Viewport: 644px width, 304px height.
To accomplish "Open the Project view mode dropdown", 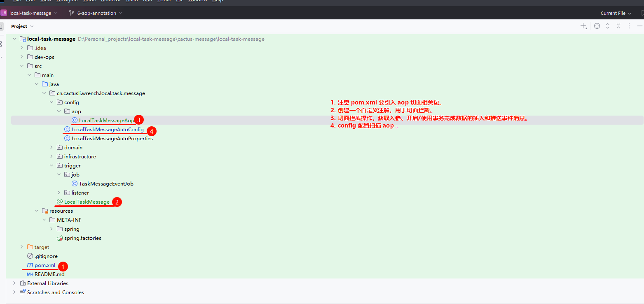I will 22,26.
